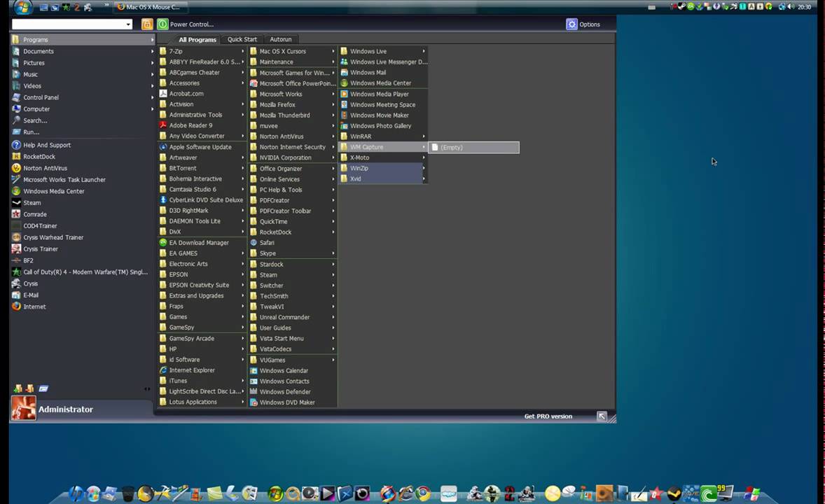Expand the WinRAR folder

(x=383, y=136)
